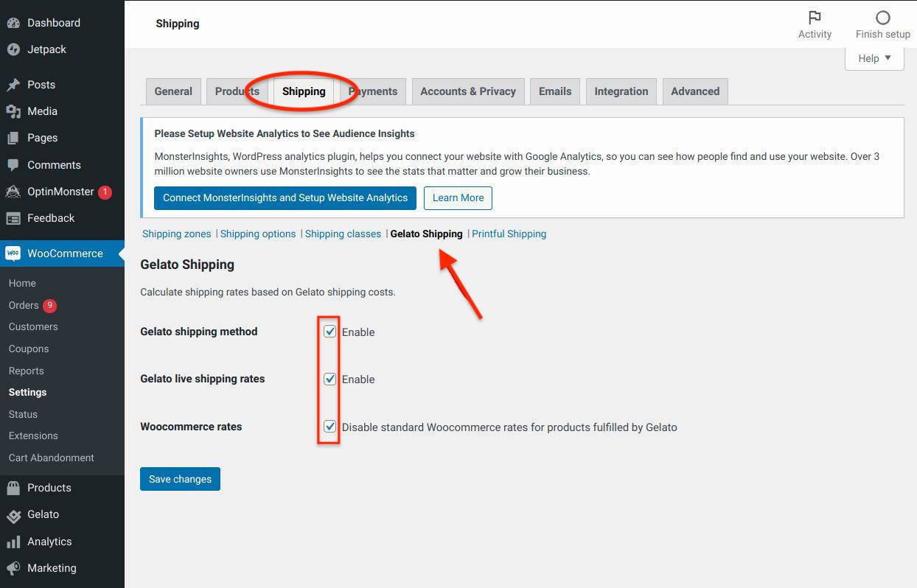The height and width of the screenshot is (588, 917).
Task: Click the Orders count badge showing 9
Action: [49, 305]
